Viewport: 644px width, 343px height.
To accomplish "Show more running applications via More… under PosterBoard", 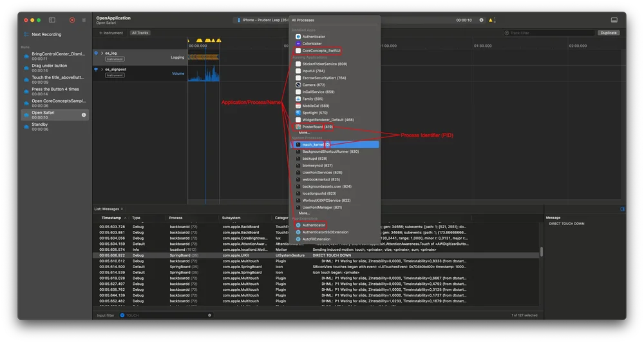I will (x=304, y=133).
